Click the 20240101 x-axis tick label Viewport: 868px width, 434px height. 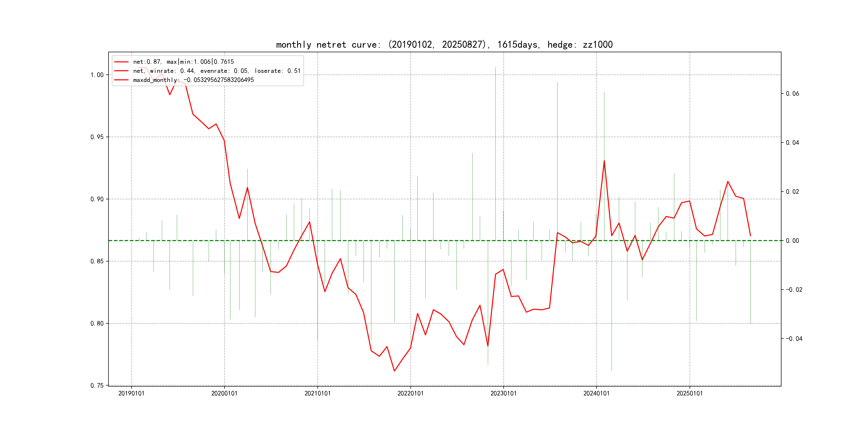(596, 393)
